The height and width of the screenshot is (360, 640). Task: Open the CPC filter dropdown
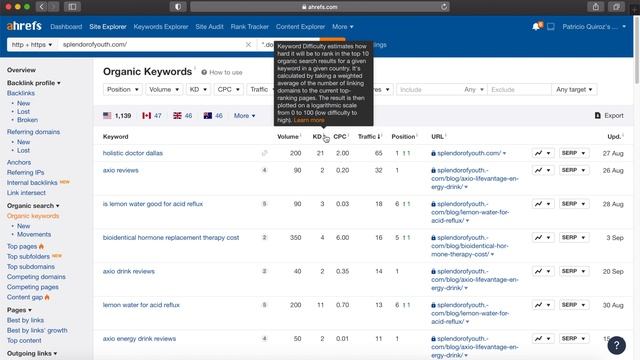(x=229, y=89)
